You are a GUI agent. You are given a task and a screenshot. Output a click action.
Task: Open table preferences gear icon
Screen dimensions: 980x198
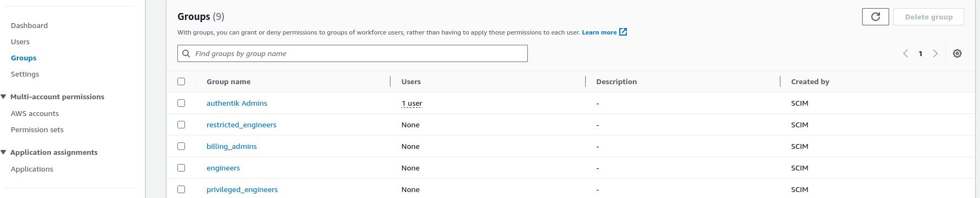[957, 53]
